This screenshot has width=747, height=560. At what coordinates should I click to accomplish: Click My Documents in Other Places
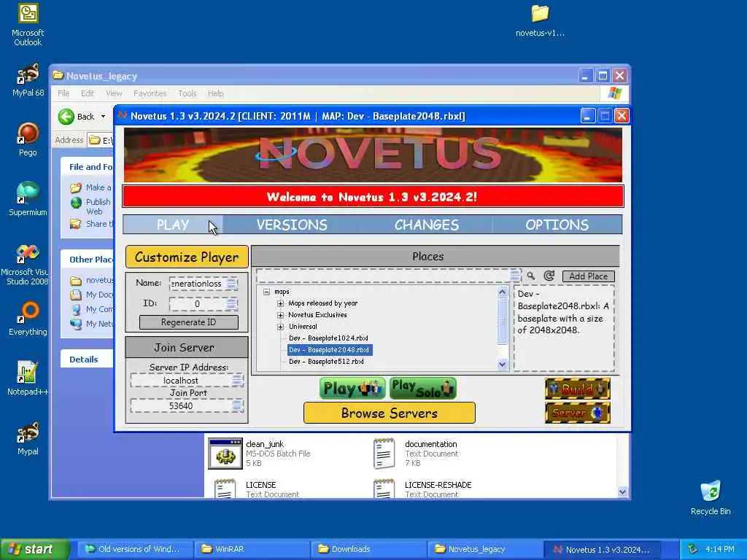tap(76, 295)
